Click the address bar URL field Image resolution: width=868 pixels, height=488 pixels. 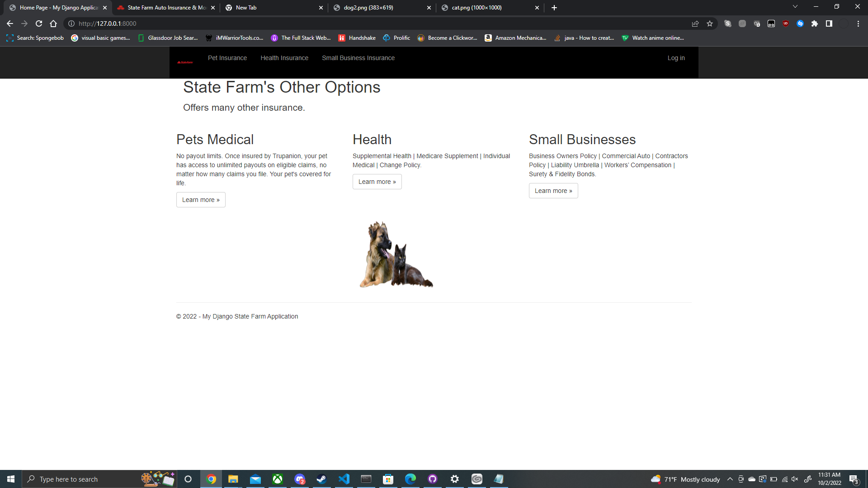pos(316,23)
